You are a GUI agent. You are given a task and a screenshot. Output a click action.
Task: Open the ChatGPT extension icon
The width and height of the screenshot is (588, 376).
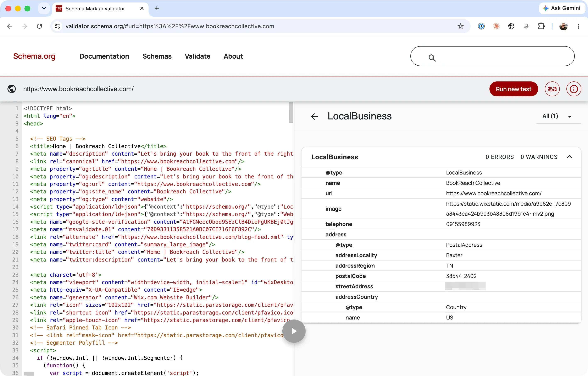(511, 26)
